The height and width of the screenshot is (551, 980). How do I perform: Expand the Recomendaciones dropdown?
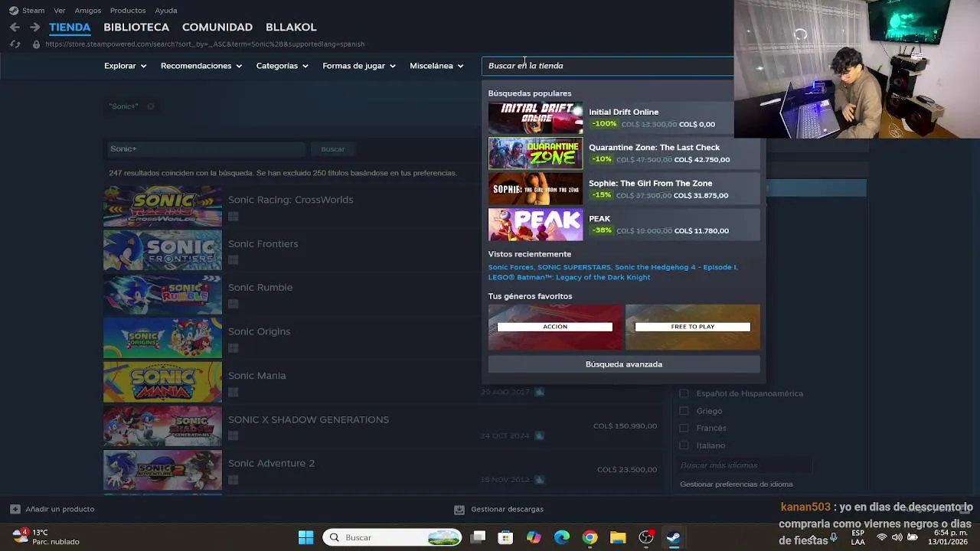coord(201,66)
